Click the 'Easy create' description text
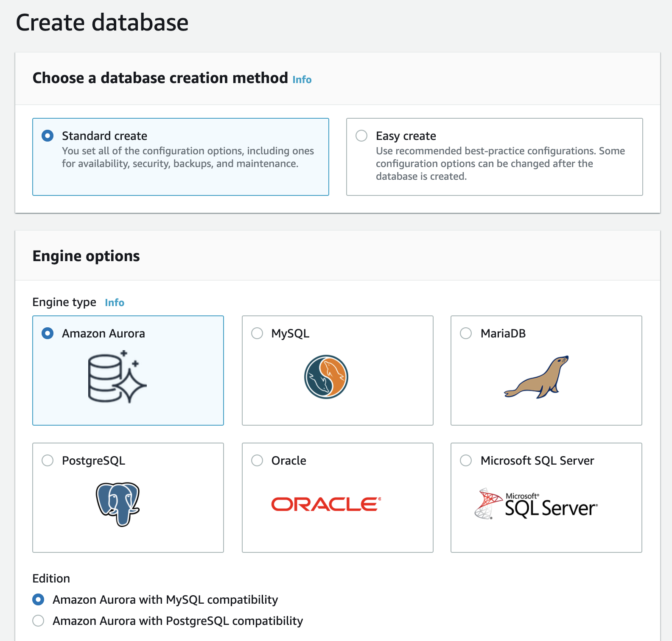672x641 pixels. click(x=501, y=164)
